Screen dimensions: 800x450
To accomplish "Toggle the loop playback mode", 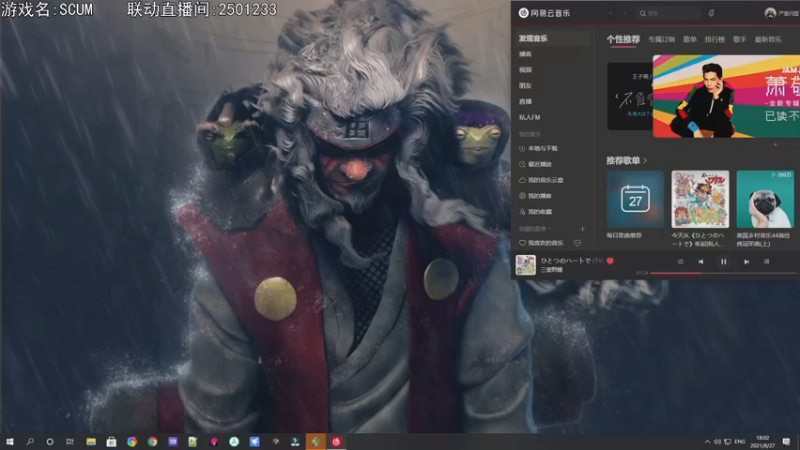I will point(680,262).
